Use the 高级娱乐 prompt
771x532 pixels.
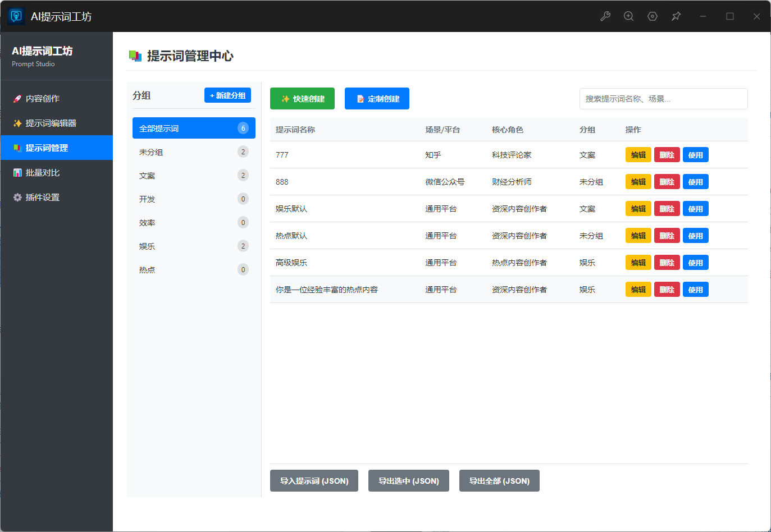tap(696, 263)
